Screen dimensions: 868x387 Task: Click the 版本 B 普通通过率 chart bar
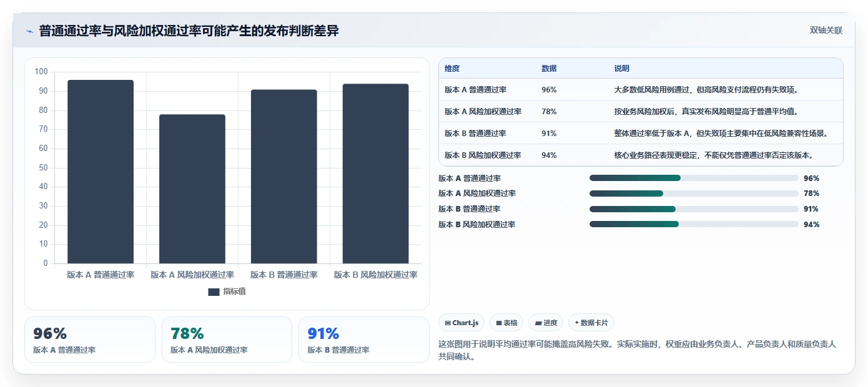click(284, 177)
